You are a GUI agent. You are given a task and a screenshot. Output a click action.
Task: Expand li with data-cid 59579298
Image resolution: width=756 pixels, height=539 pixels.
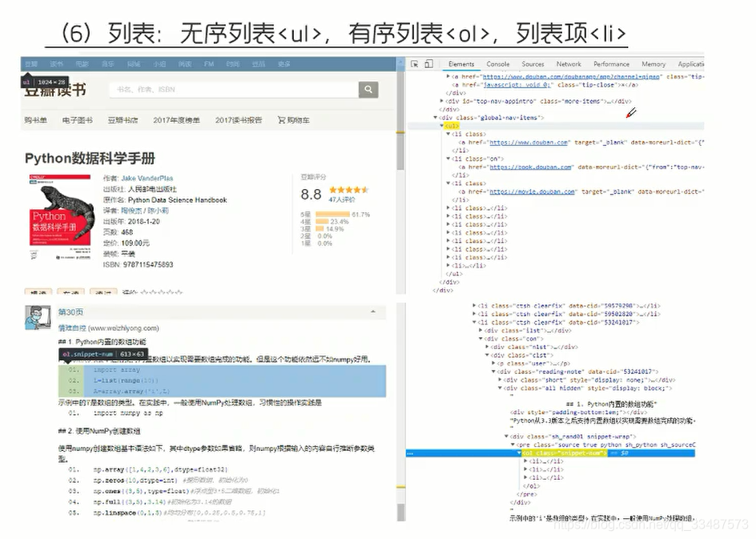[474, 306]
